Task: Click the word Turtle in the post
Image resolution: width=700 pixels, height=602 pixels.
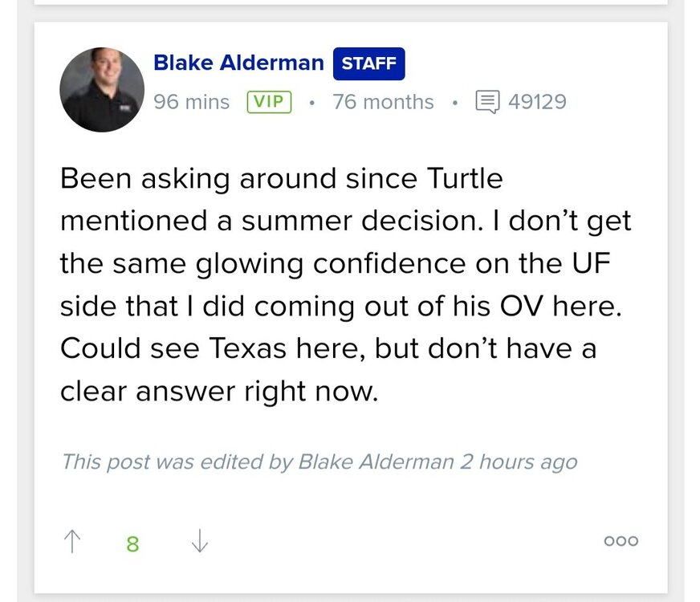Action: click(x=460, y=177)
